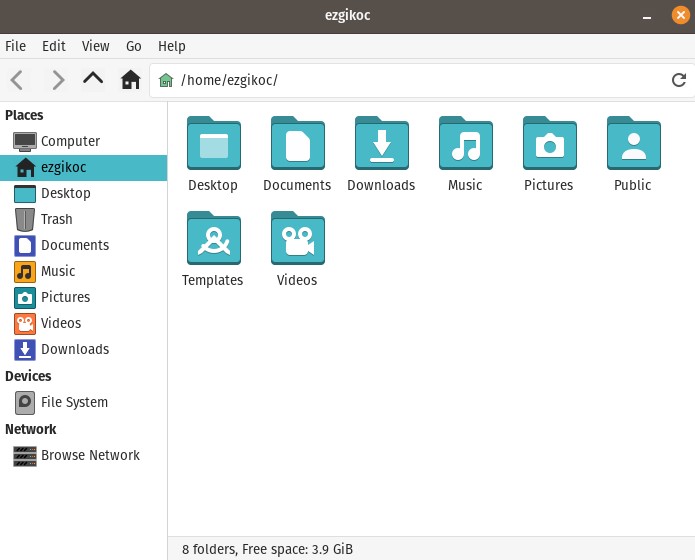
Task: Select the Public folder
Action: [633, 146]
